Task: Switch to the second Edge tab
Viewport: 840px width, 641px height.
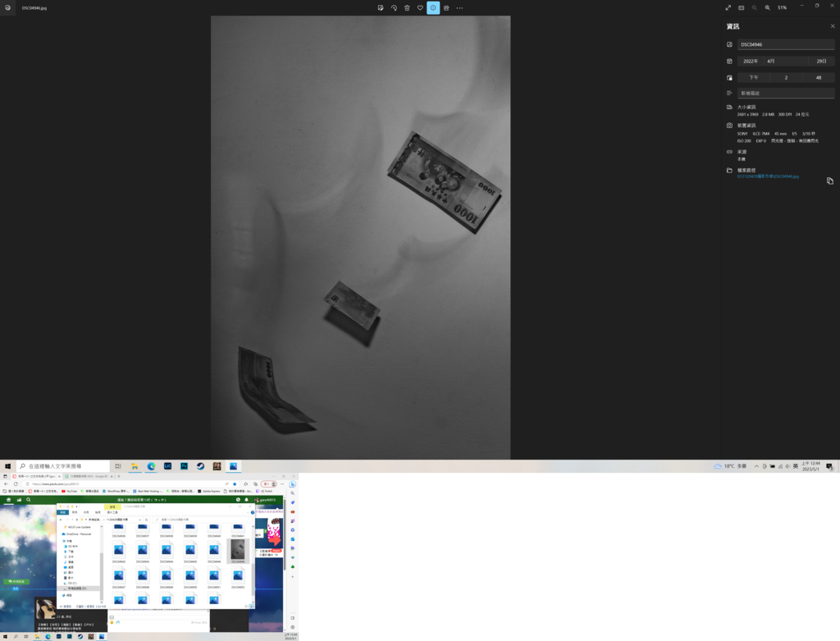Action: pos(89,476)
